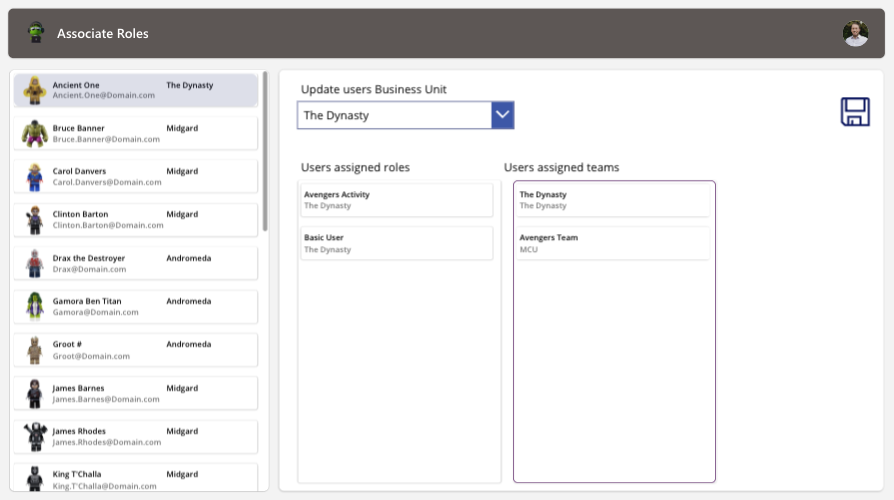Click Clinton.Barton@Domain.com email text
Viewport: 894px width, 500px height.
coord(108,226)
